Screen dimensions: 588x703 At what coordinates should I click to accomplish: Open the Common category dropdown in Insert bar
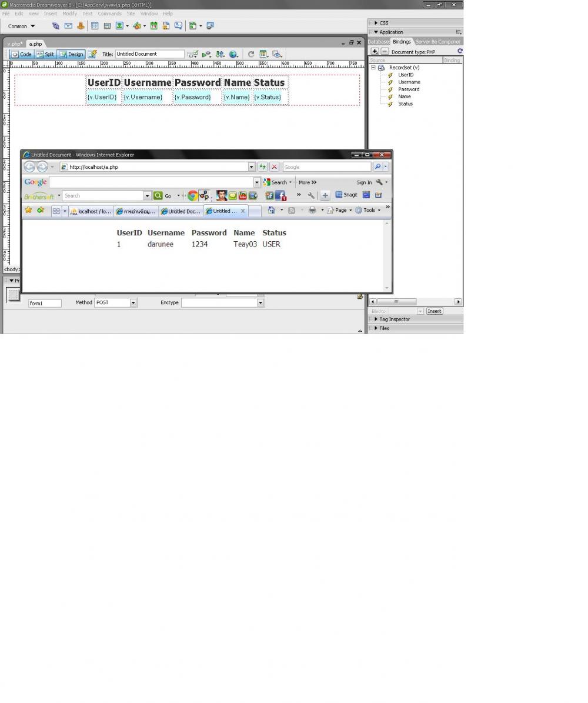tap(21, 26)
